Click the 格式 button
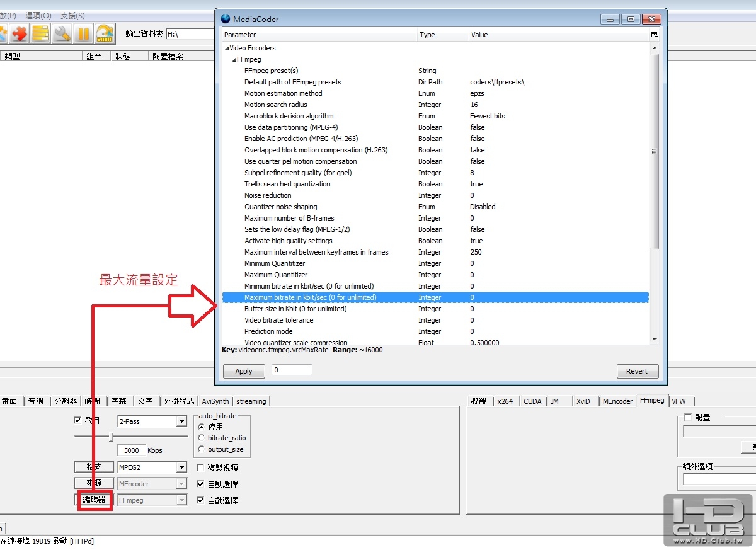This screenshot has width=756, height=550. 94,467
